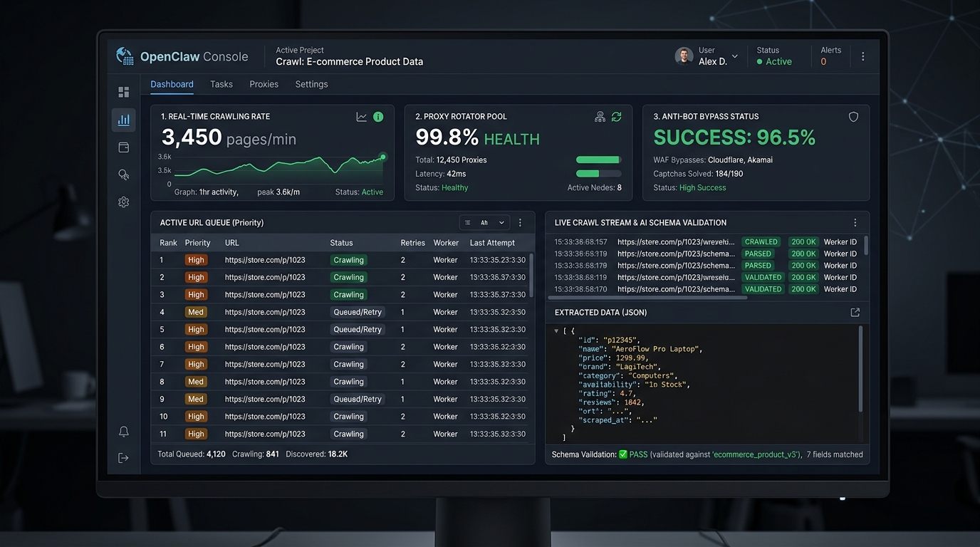This screenshot has height=547, width=980.
Task: Switch to the Tasks tab
Action: click(x=221, y=84)
